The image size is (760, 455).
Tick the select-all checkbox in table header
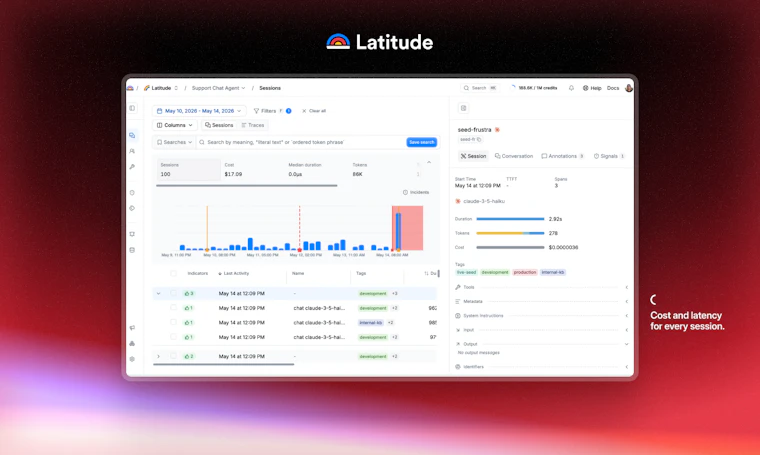point(173,274)
